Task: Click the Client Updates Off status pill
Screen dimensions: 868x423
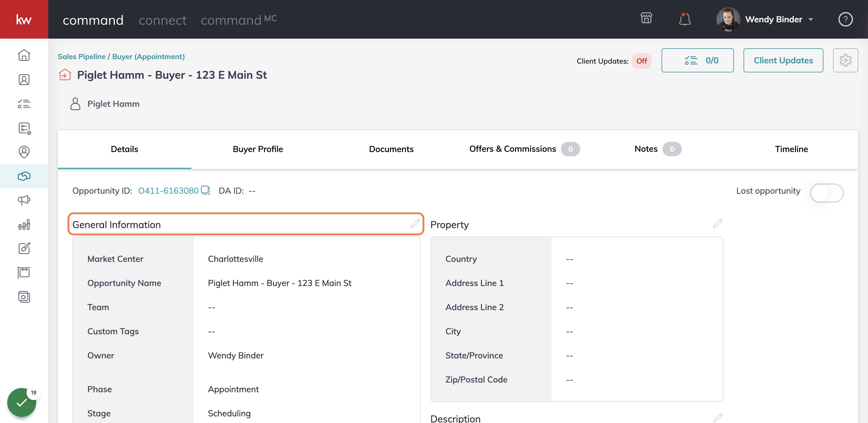Action: pos(642,61)
